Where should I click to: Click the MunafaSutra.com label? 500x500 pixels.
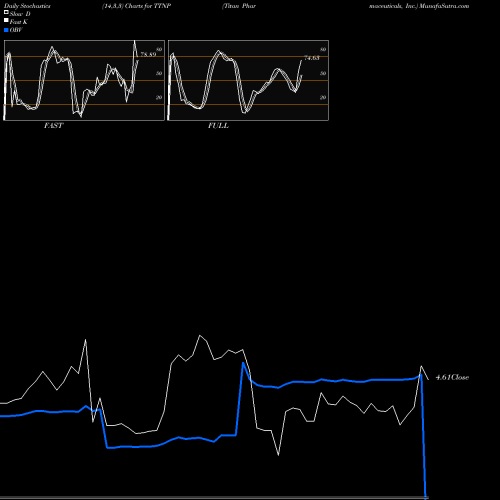point(444,6)
